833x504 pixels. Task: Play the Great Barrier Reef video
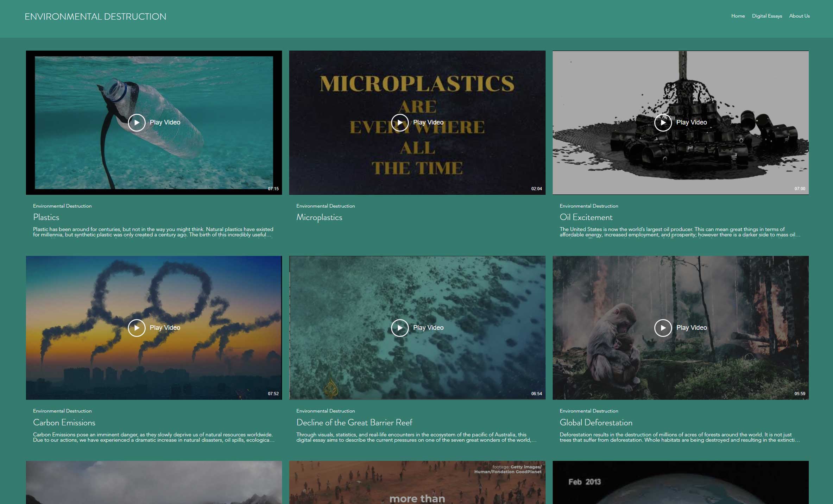tap(399, 328)
